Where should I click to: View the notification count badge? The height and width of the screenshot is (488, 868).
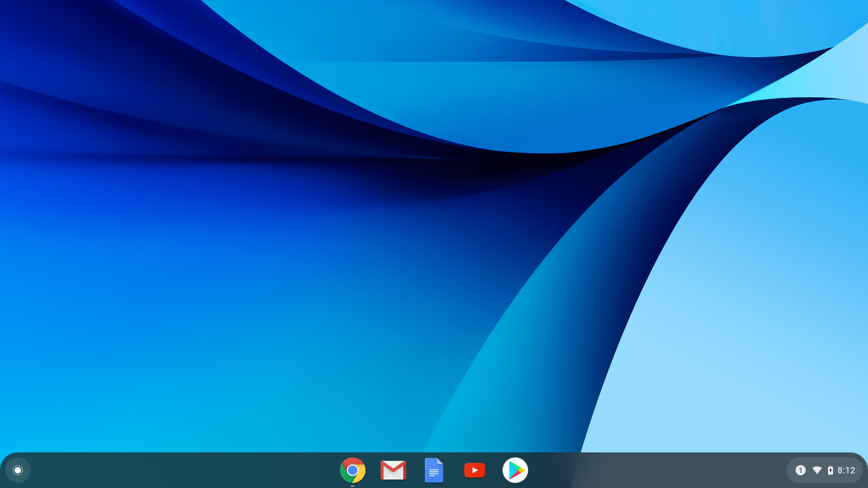(801, 470)
